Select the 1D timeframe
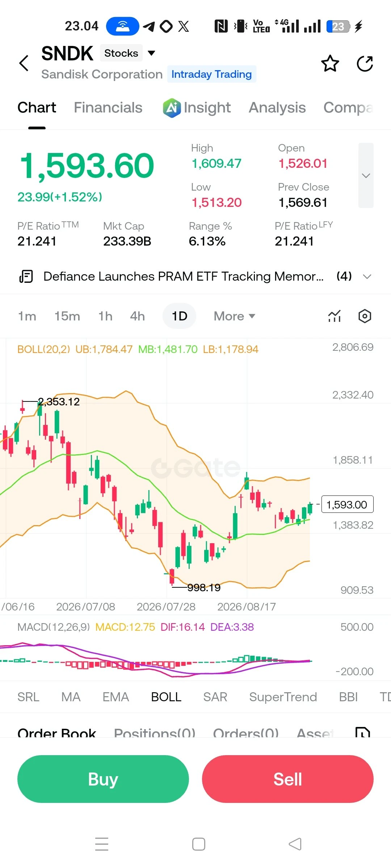Screen dimensions: 391x868 [x=180, y=316]
